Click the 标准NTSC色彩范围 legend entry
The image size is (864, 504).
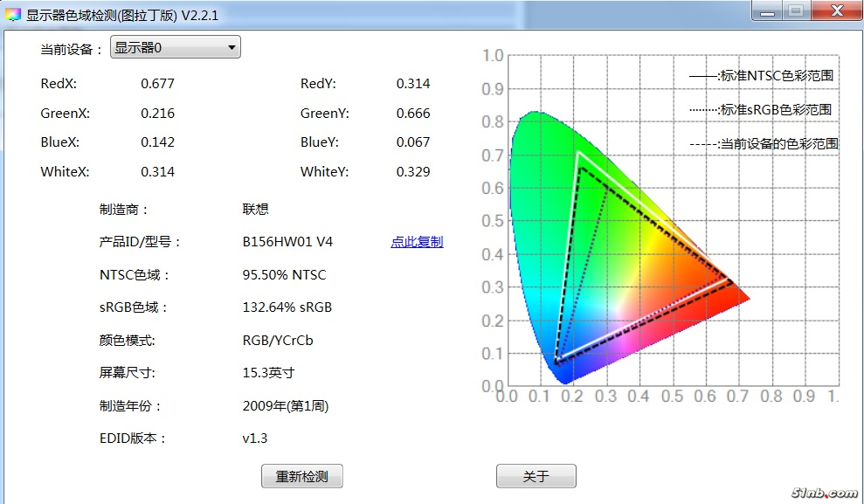click(761, 76)
